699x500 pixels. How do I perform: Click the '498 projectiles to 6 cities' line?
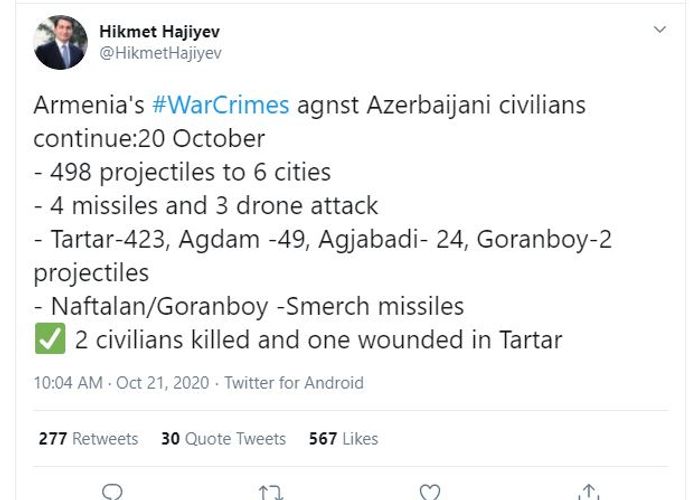pyautogui.click(x=182, y=172)
